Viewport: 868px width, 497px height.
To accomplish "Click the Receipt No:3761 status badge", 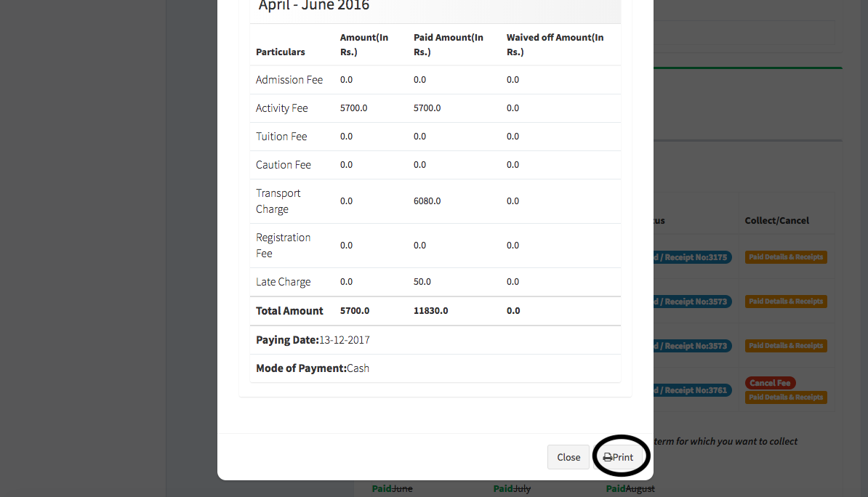I will click(x=693, y=390).
